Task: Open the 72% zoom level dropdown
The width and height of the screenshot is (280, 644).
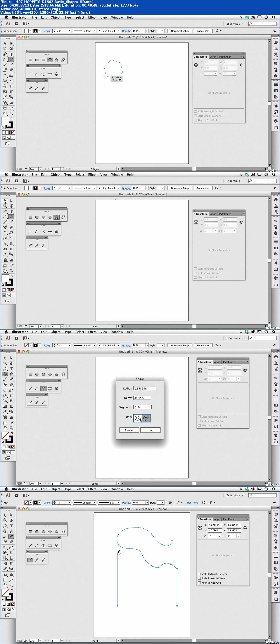Action: click(x=40, y=641)
